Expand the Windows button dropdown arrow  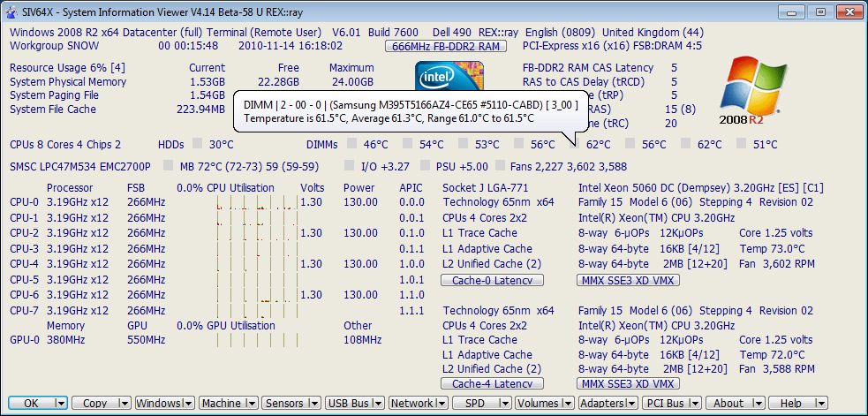188,404
